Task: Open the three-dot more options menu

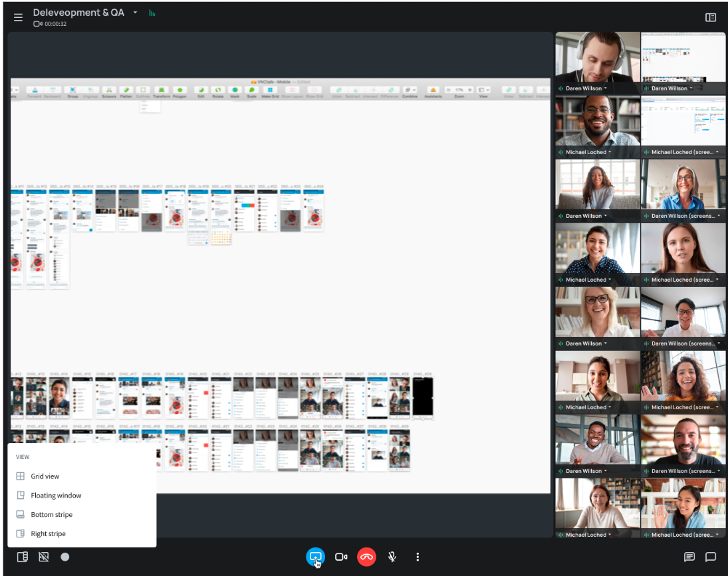Action: 418,557
